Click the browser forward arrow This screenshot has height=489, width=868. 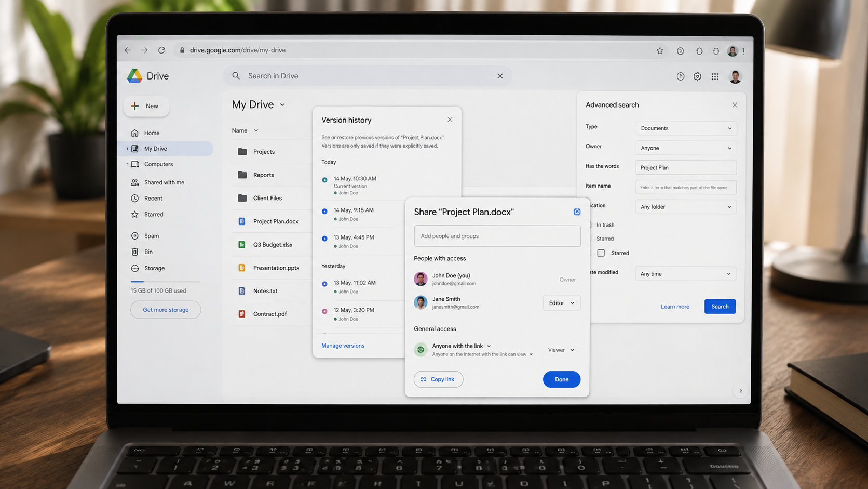pos(144,50)
